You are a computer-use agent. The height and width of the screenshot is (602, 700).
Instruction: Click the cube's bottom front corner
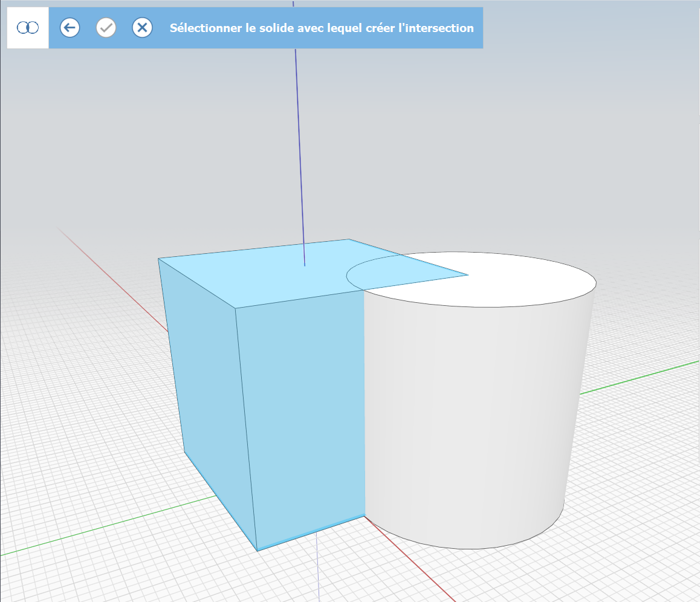(258, 550)
